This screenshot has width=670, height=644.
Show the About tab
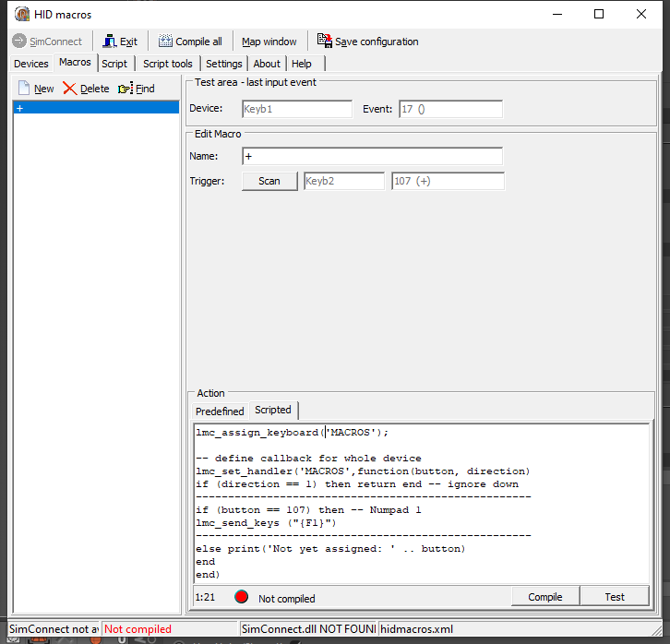[x=267, y=64]
